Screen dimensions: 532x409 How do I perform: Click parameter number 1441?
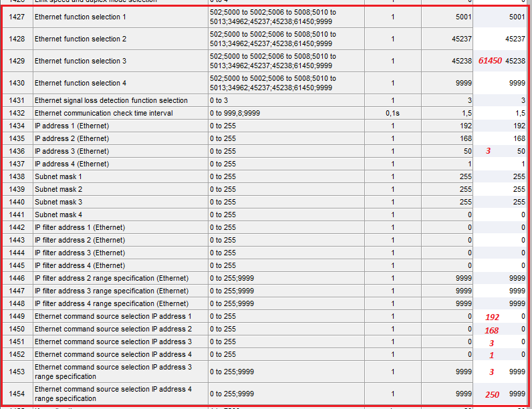point(17,215)
